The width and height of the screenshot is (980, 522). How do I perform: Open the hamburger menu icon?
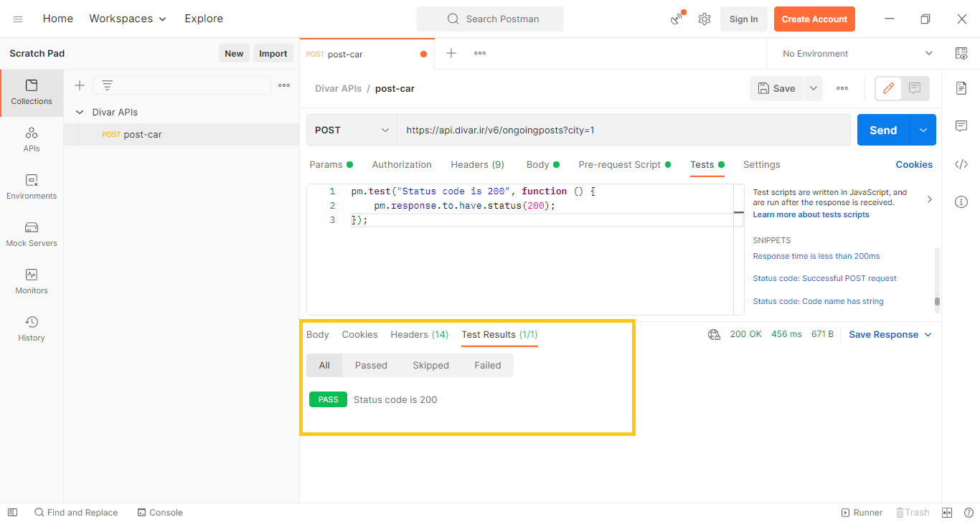18,19
